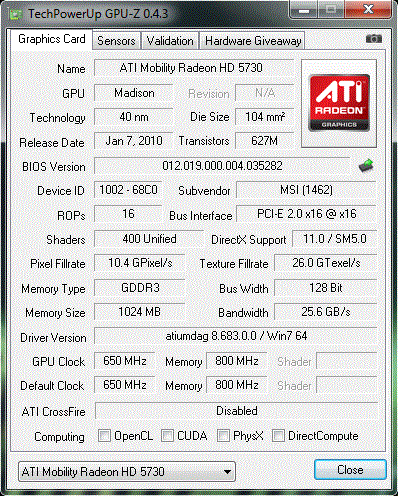
Task: Click the Texture Fillrate label
Action: [234, 264]
